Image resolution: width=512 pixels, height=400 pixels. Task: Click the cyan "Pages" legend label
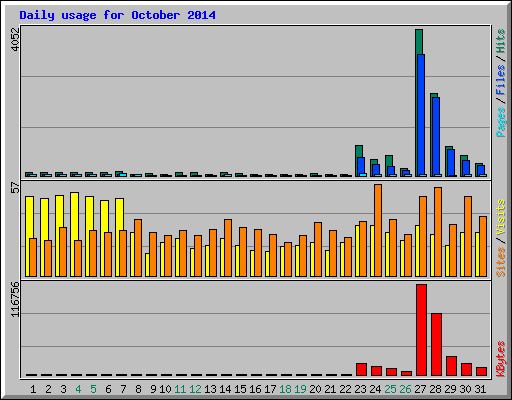pyautogui.click(x=500, y=122)
